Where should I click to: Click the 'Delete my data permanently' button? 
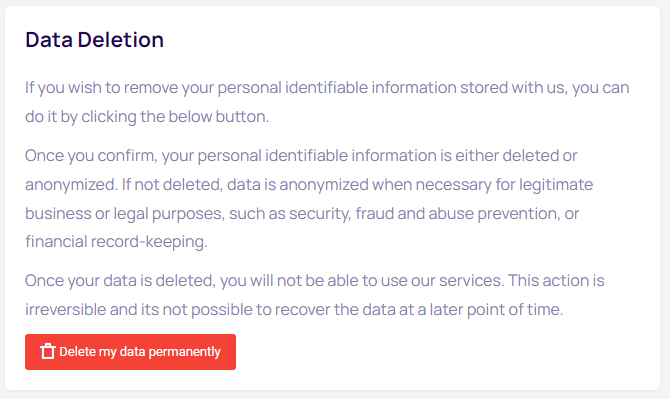[130, 352]
